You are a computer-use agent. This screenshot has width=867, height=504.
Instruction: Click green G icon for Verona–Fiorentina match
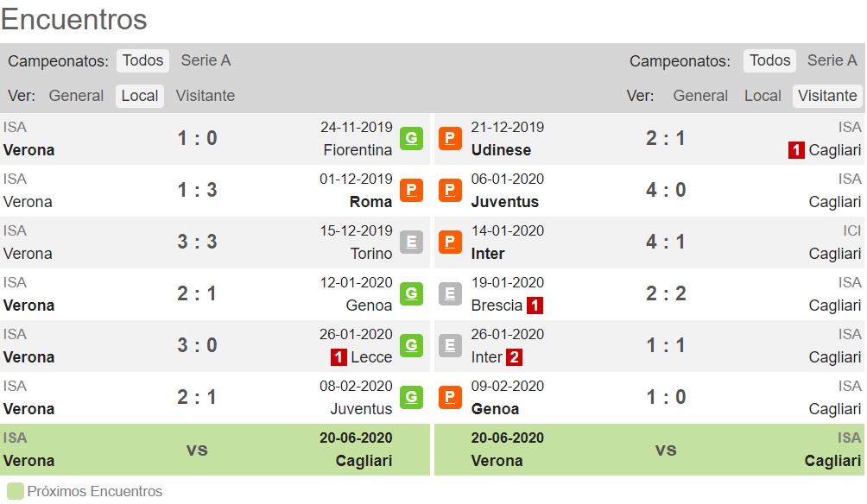point(411,138)
